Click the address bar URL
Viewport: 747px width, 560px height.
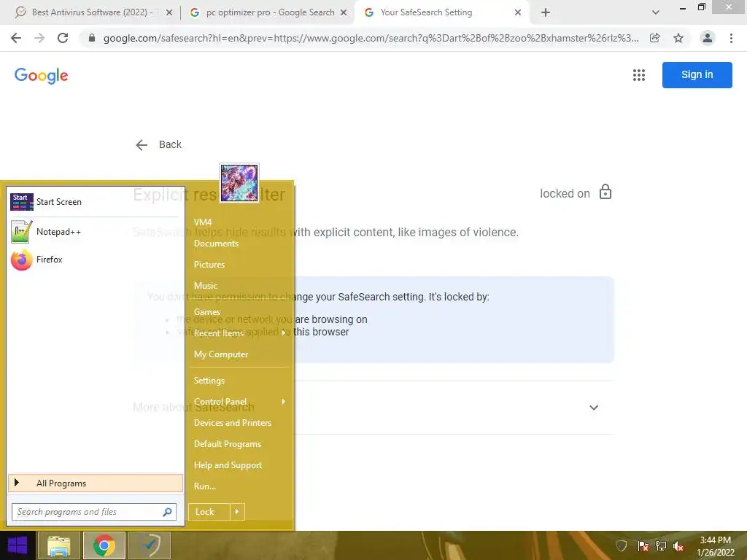[371, 38]
